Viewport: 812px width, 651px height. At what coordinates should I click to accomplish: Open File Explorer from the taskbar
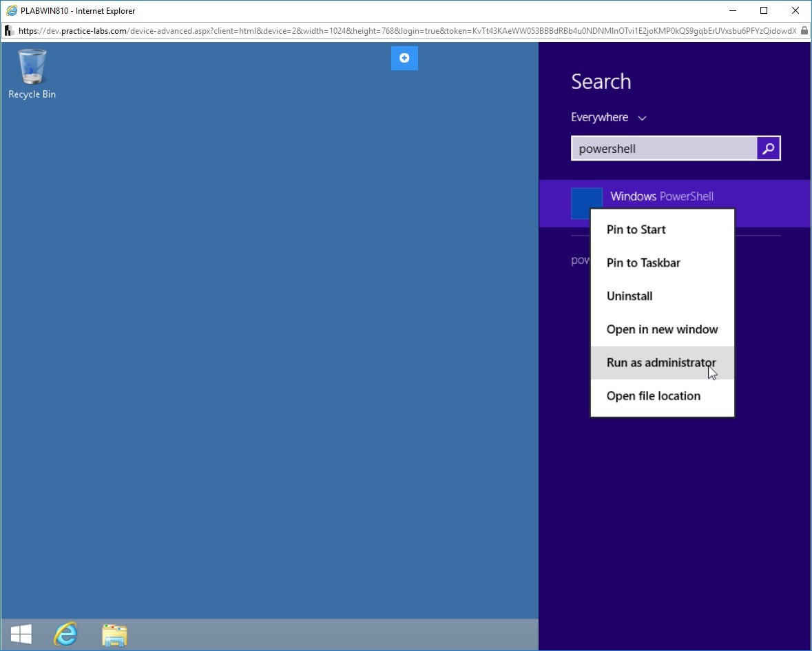114,635
